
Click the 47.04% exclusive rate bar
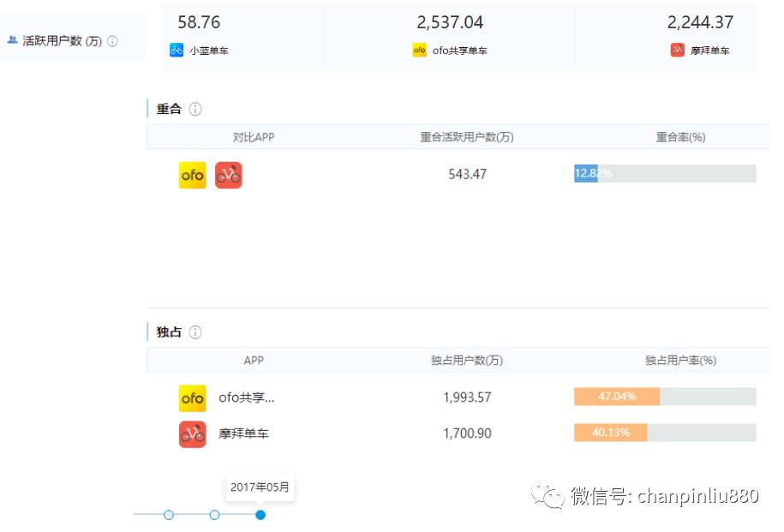tap(665, 397)
